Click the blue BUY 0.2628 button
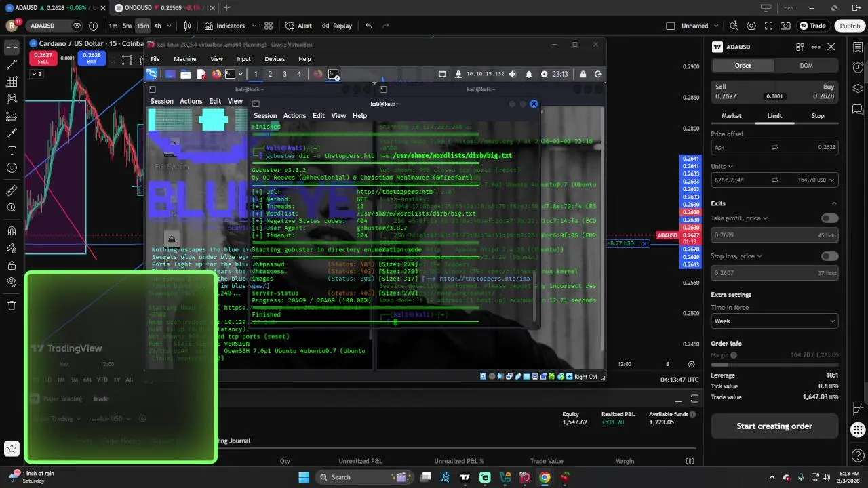 (x=92, y=58)
